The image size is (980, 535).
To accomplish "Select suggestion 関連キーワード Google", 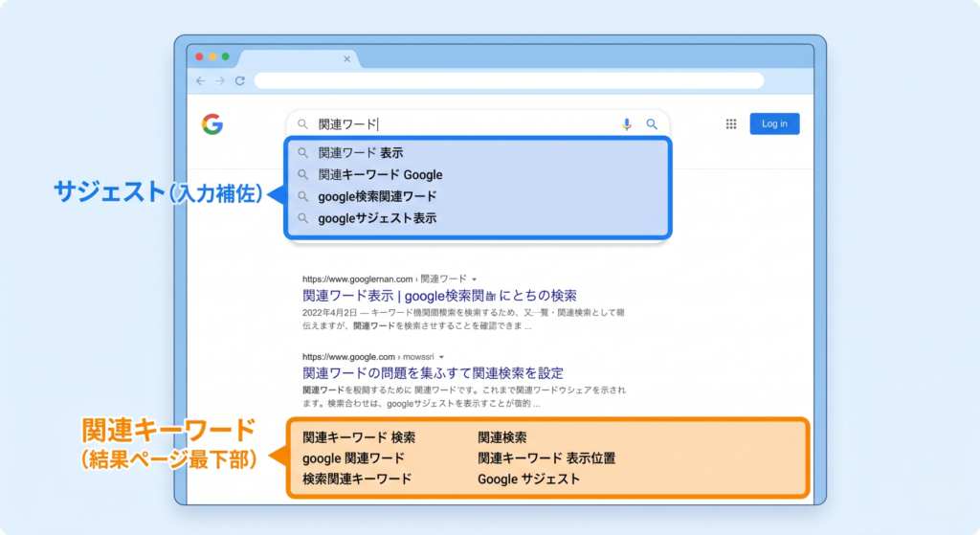I will pos(479,174).
